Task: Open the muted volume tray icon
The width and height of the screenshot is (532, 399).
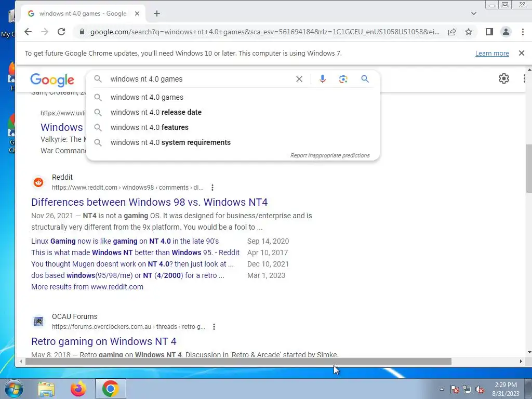Action: tap(480, 390)
